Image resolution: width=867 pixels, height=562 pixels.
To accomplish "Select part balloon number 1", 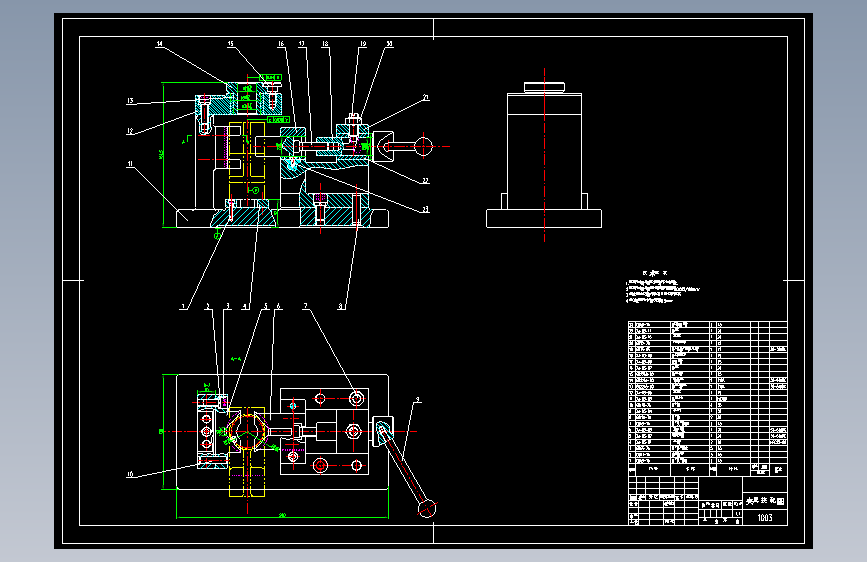I will point(184,306).
